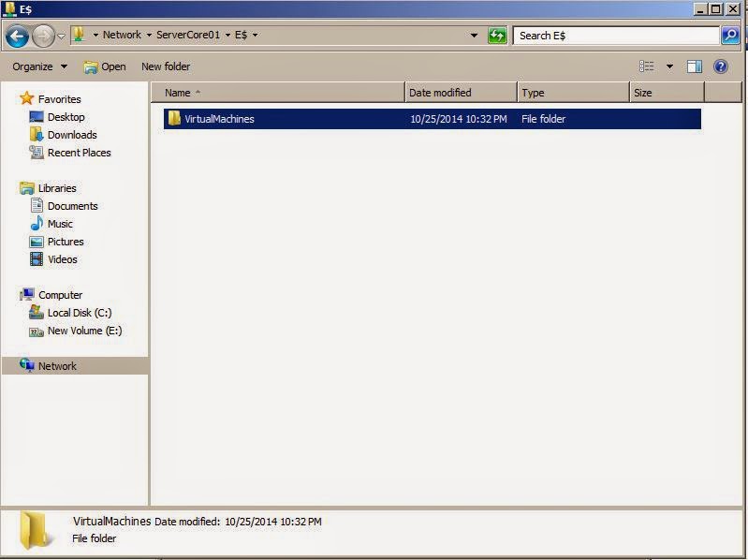Sort by Name column header

click(x=278, y=93)
